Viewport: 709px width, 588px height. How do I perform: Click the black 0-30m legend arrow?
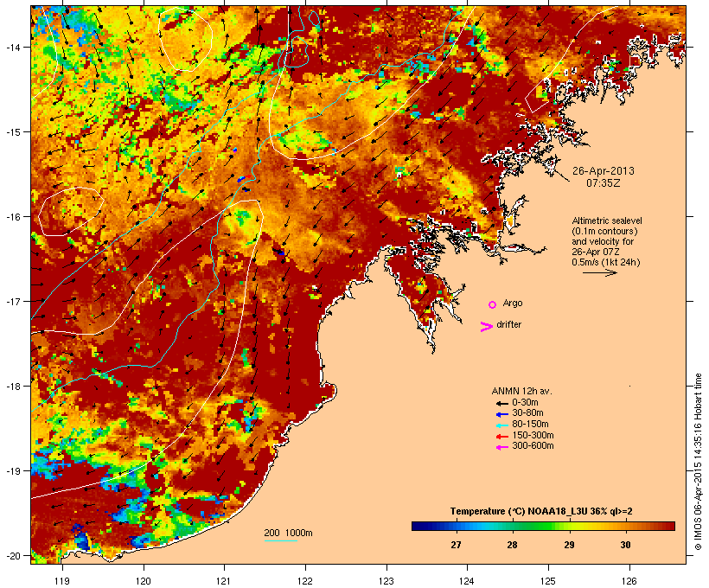[x=501, y=404]
